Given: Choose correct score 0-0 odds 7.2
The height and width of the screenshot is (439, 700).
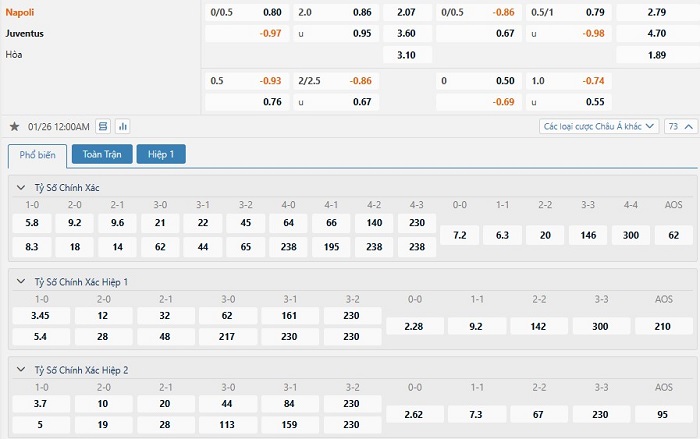Looking at the screenshot, I should pyautogui.click(x=460, y=235).
